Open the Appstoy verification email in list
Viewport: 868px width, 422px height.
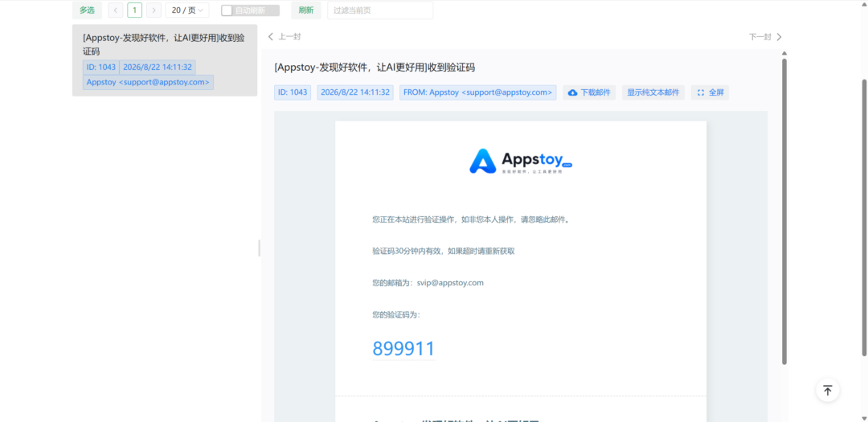click(x=165, y=60)
